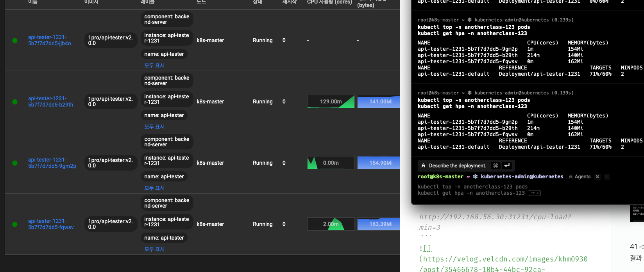Click the CPU 사용량 (cores) column header
This screenshot has width=644, height=272.
(329, 2)
